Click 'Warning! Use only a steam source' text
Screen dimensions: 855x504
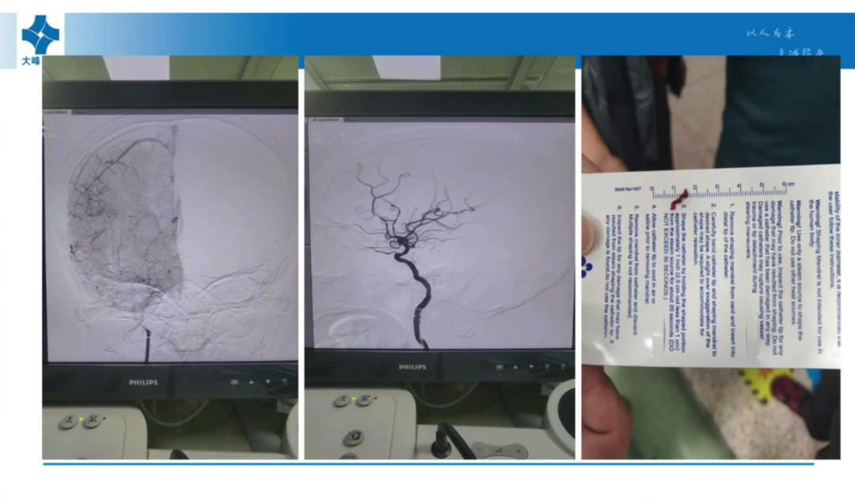point(796,271)
